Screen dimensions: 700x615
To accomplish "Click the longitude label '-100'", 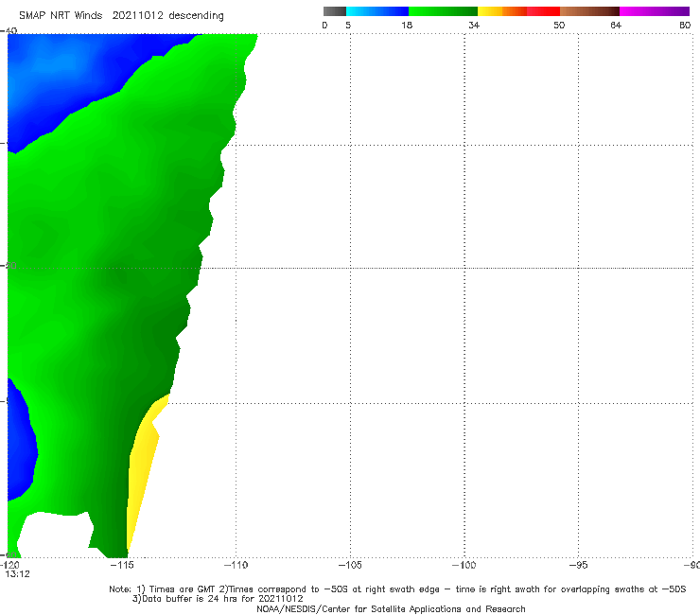I will pos(464,565).
